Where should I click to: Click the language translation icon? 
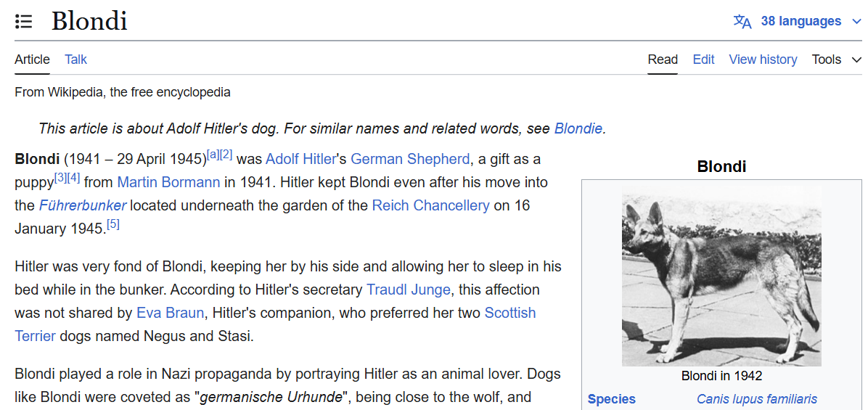[x=742, y=22]
